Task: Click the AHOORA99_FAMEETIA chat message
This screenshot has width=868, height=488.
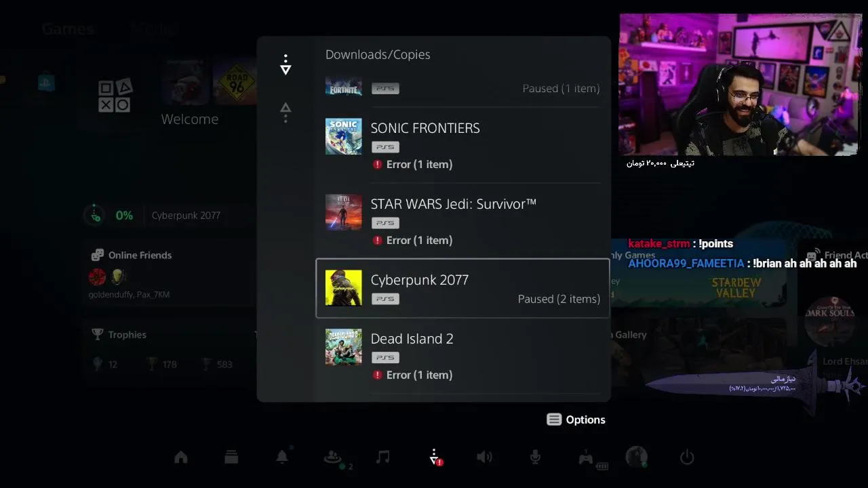Action: 743,264
